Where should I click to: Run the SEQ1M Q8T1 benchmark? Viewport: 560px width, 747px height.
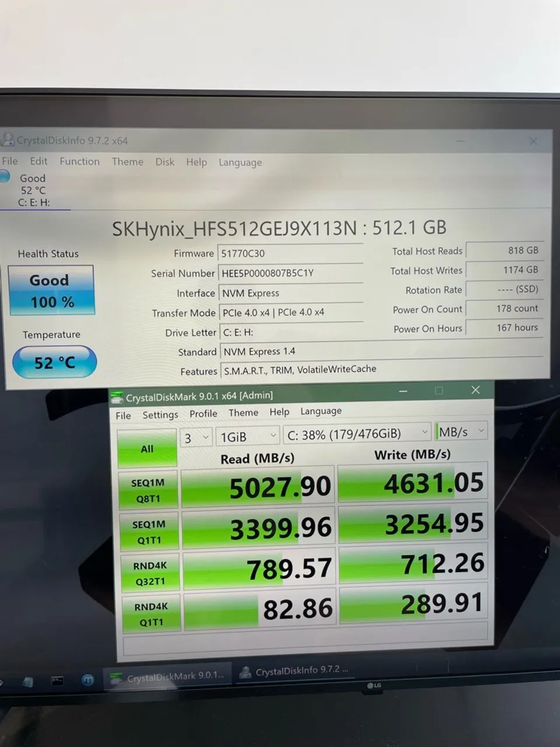click(x=148, y=490)
